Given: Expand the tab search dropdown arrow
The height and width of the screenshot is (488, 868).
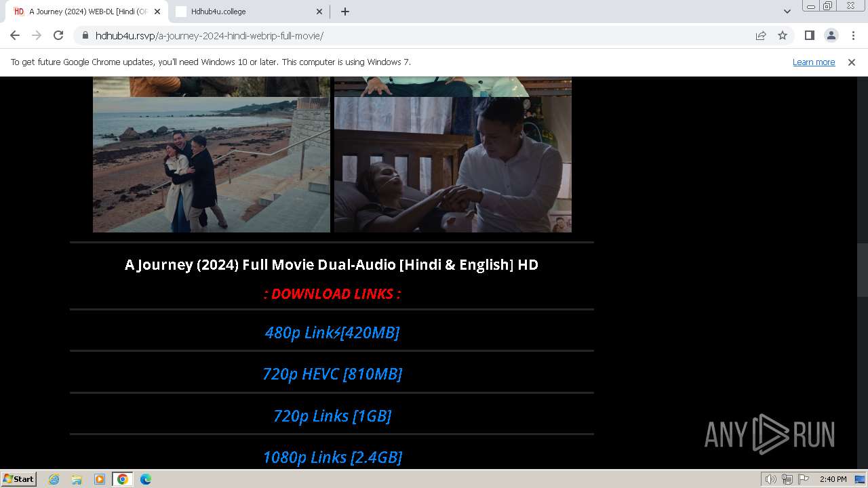Looking at the screenshot, I should (x=787, y=12).
